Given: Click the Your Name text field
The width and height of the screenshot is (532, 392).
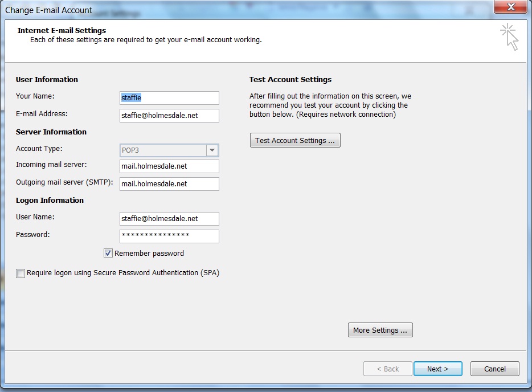Looking at the screenshot, I should 169,98.
